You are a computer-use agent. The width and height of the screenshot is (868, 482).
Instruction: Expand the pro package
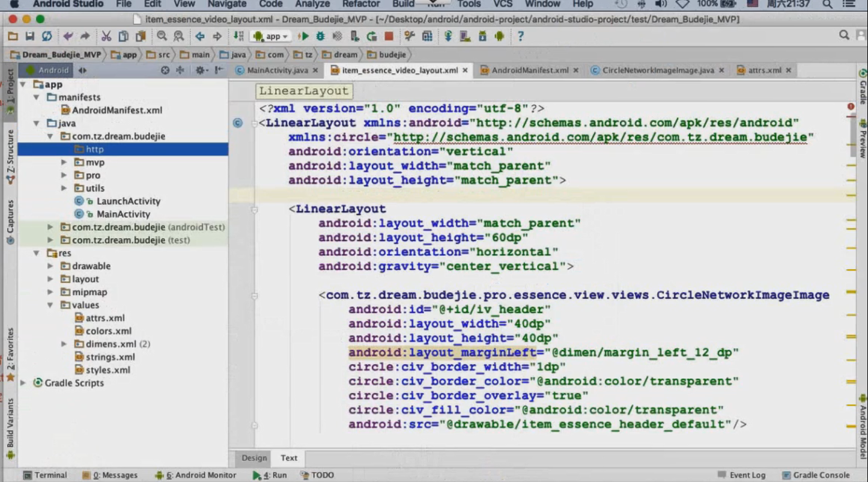pyautogui.click(x=64, y=175)
